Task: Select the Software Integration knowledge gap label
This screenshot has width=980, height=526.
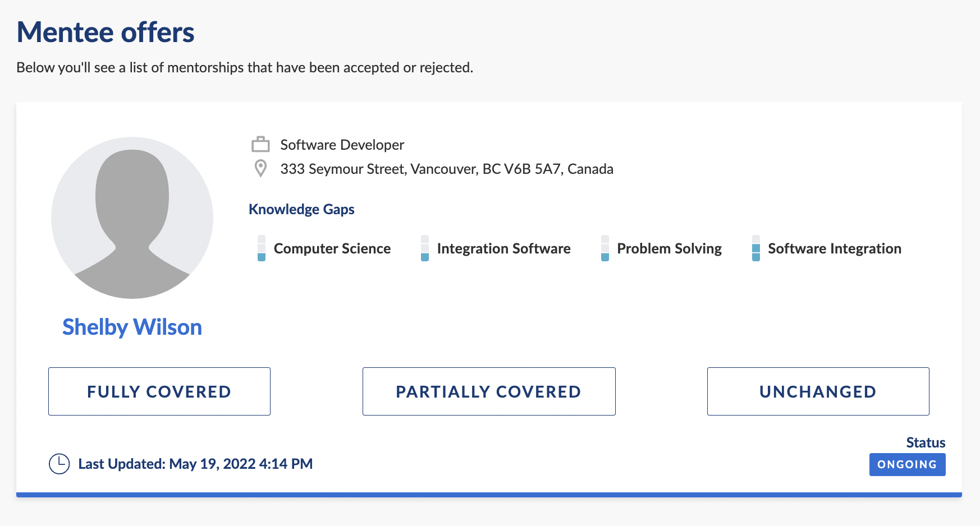Action: pos(835,248)
